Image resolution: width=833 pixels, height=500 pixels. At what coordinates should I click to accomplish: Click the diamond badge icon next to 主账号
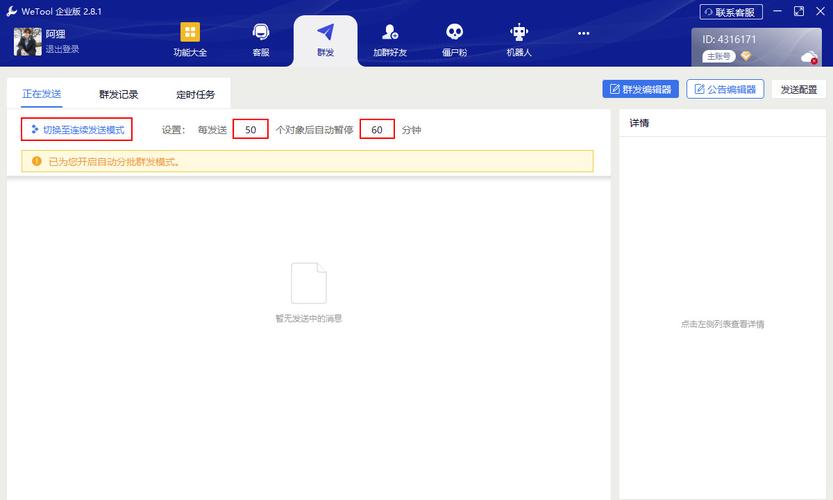coord(746,56)
